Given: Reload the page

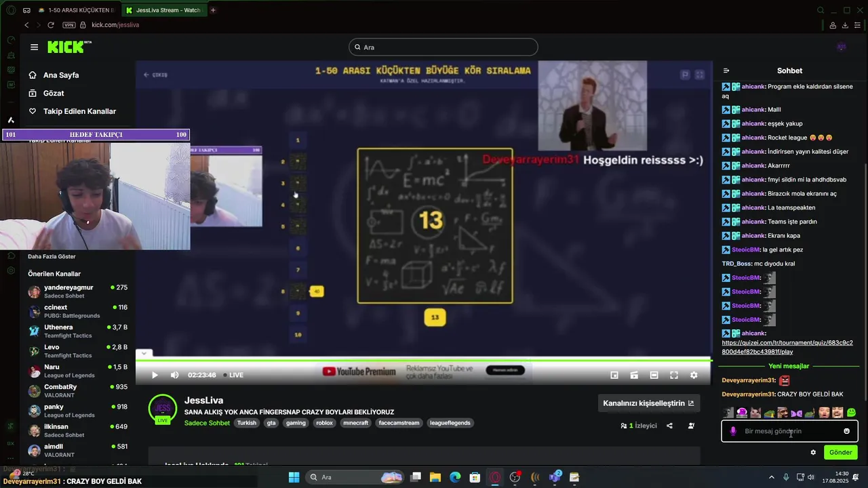Looking at the screenshot, I should (51, 25).
